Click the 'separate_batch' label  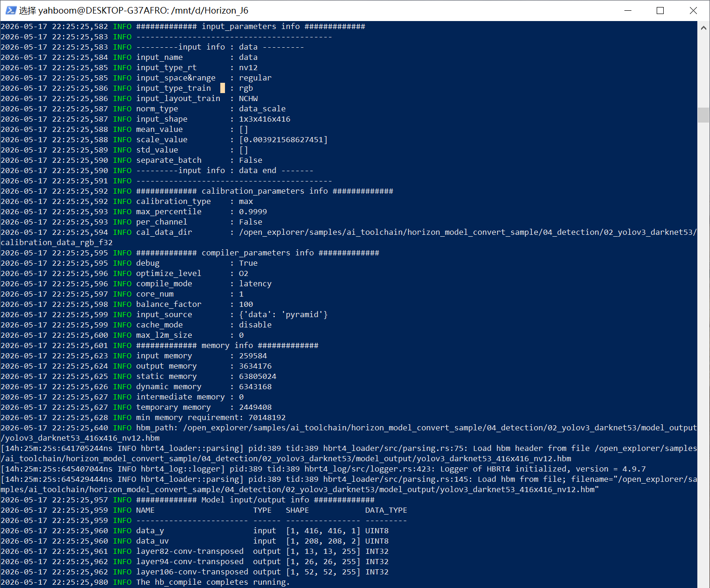point(169,160)
